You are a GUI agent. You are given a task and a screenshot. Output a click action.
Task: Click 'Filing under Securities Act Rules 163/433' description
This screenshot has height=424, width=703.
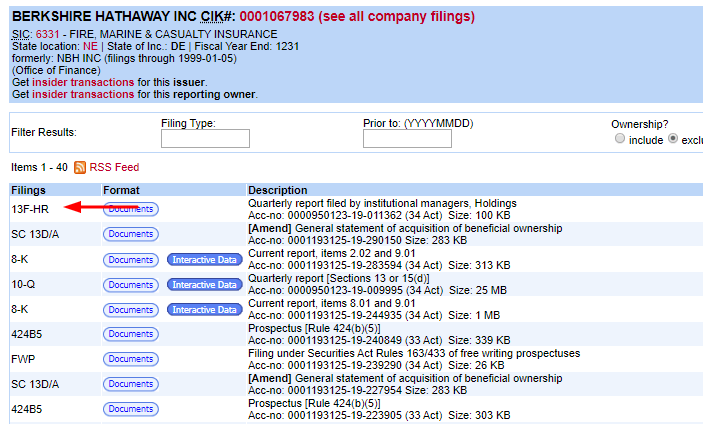click(414, 353)
